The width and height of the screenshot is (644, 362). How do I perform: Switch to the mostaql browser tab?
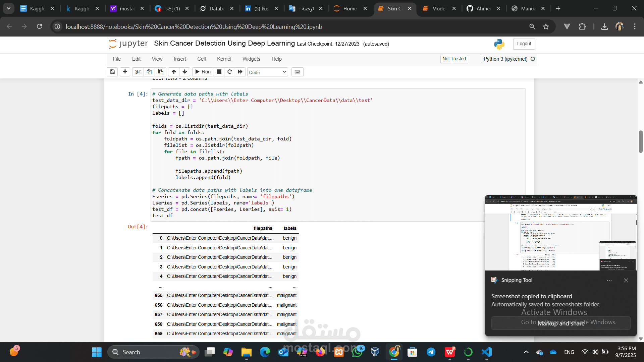click(x=127, y=9)
